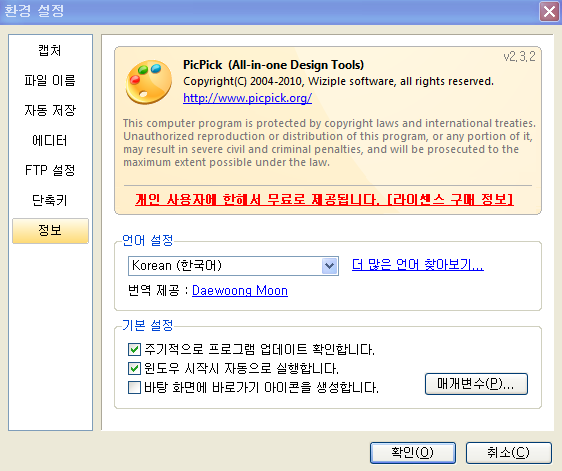This screenshot has height=471, width=562.
Task: Confirm with the 확인(O) button
Action: point(413,453)
